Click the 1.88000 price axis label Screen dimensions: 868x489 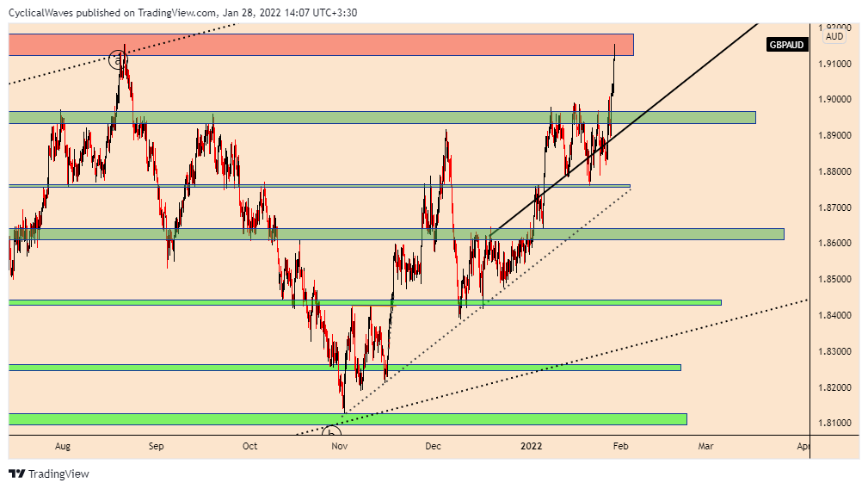[x=834, y=171]
